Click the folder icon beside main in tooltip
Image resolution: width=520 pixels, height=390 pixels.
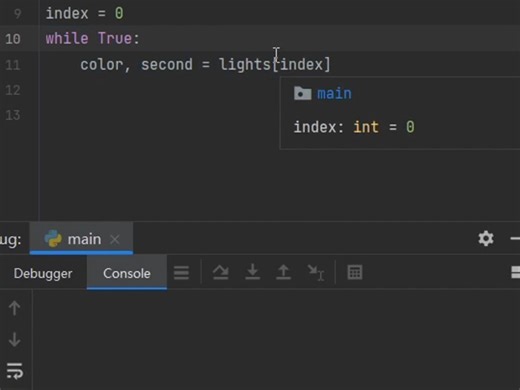pyautogui.click(x=303, y=93)
